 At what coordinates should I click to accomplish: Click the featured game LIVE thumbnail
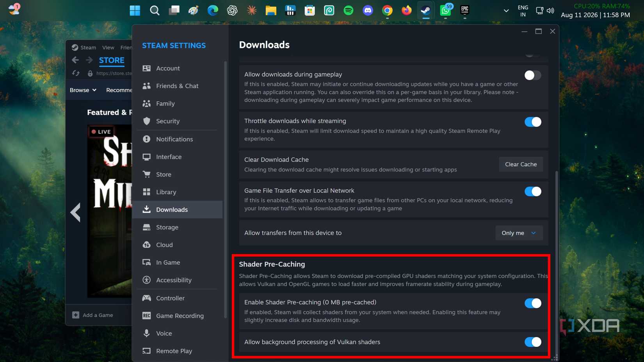pos(110,211)
